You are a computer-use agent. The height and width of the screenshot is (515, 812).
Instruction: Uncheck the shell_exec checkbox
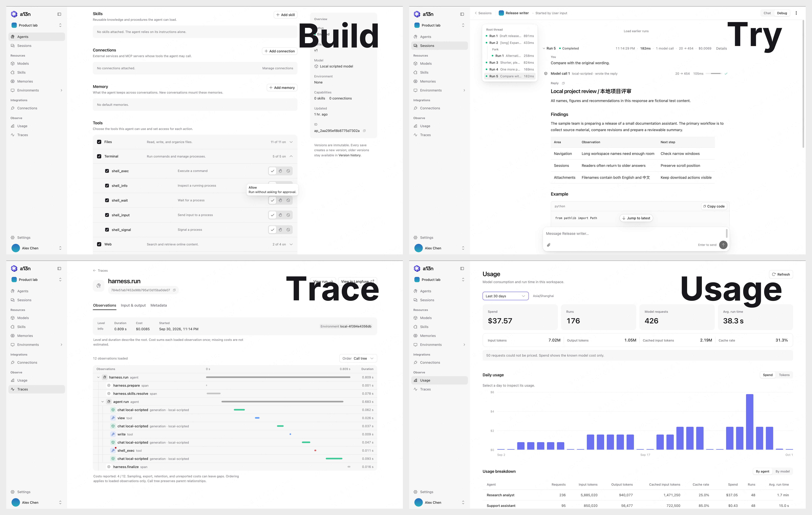[107, 171]
